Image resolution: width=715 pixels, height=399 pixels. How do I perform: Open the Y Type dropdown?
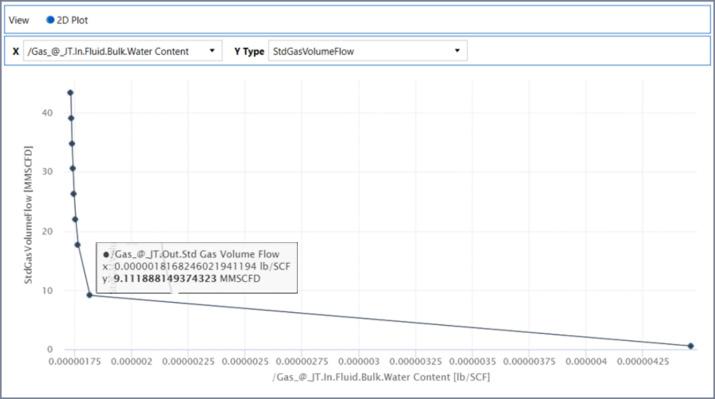(x=368, y=51)
